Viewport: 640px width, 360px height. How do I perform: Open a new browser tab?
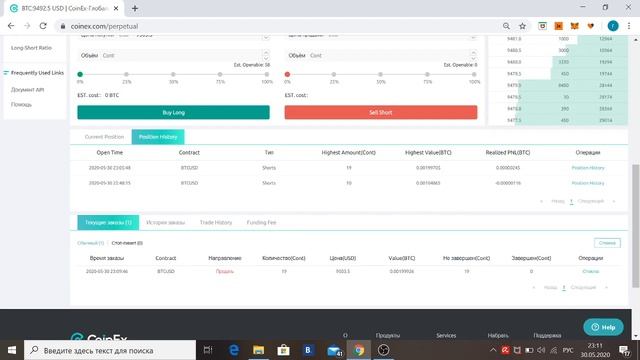[135, 8]
